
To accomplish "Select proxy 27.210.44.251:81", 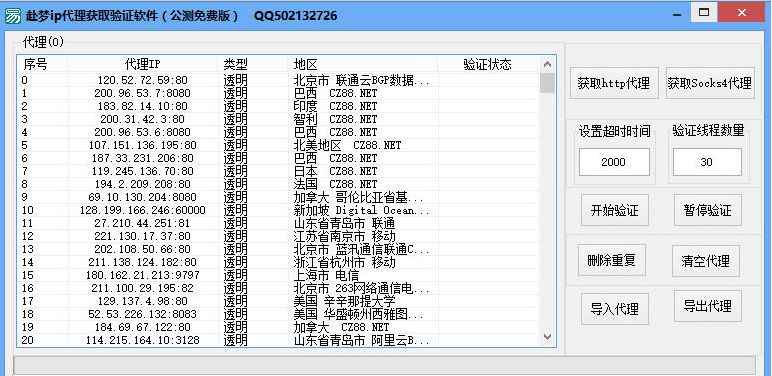I will [143, 223].
